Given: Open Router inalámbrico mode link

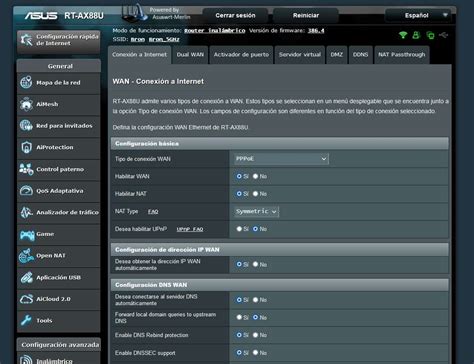Looking at the screenshot, I should (x=215, y=31).
